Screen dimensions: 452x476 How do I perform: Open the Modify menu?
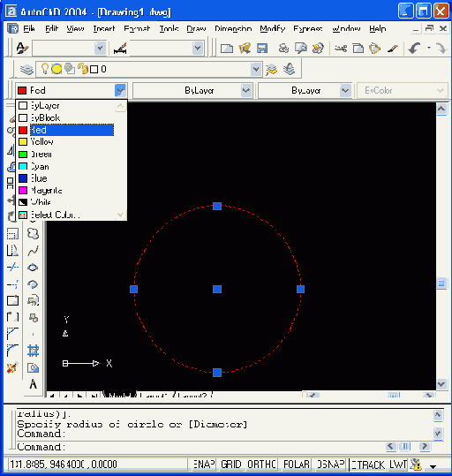[272, 29]
